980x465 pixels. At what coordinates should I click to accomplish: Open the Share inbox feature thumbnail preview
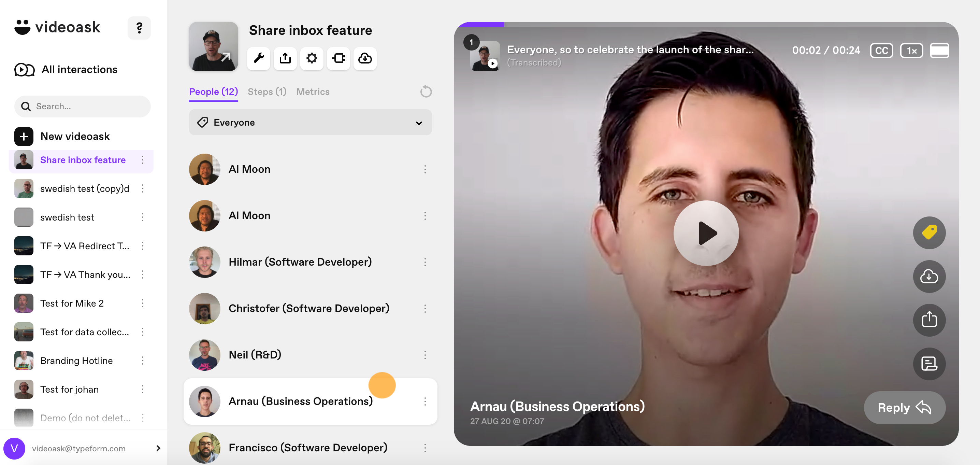pos(213,46)
